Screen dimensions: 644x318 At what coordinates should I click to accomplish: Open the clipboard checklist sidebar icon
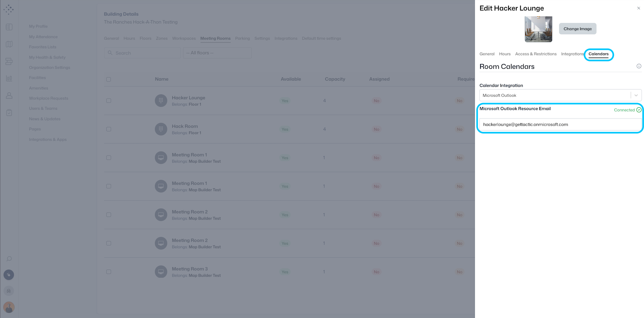click(x=9, y=113)
